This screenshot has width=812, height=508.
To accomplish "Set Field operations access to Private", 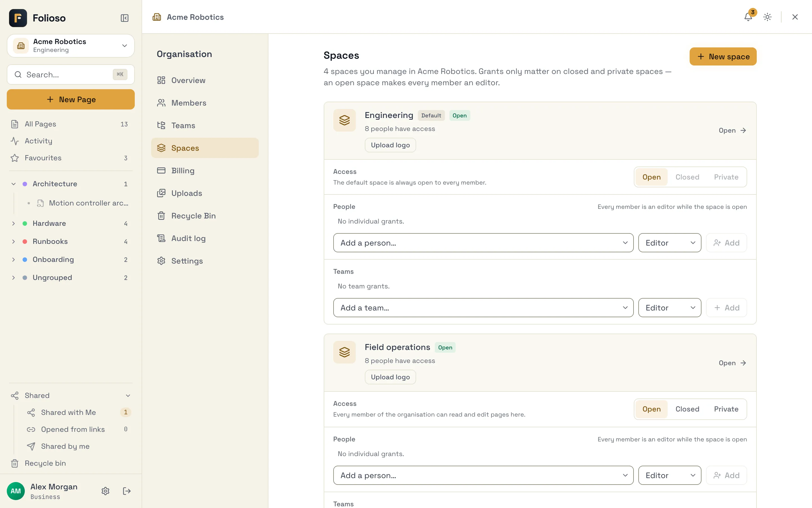I will [726, 409].
